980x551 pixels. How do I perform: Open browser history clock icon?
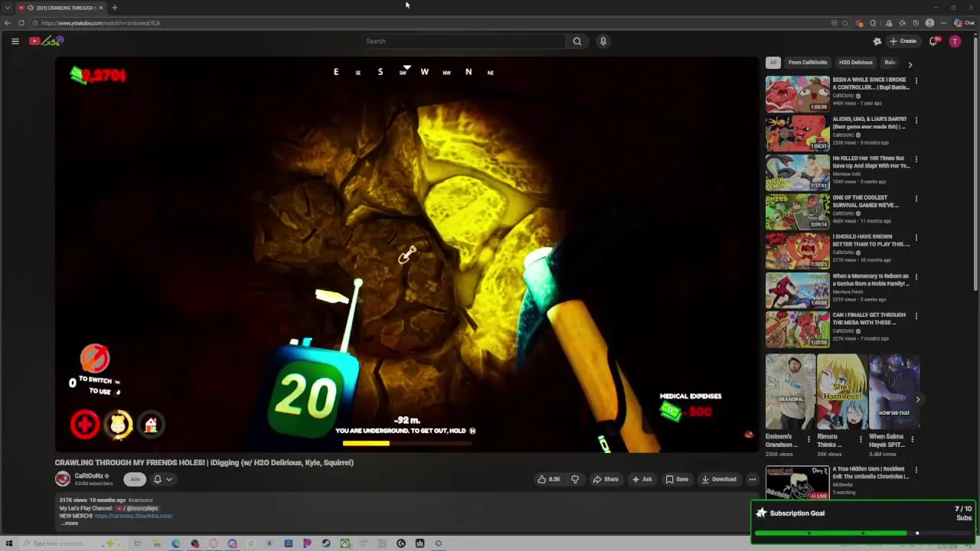[x=916, y=23]
